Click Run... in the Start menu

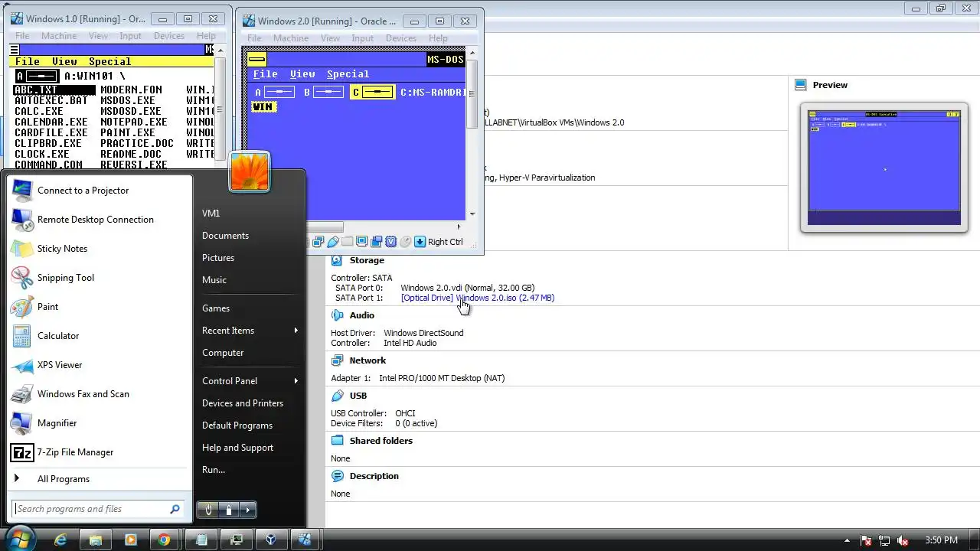[x=214, y=470]
